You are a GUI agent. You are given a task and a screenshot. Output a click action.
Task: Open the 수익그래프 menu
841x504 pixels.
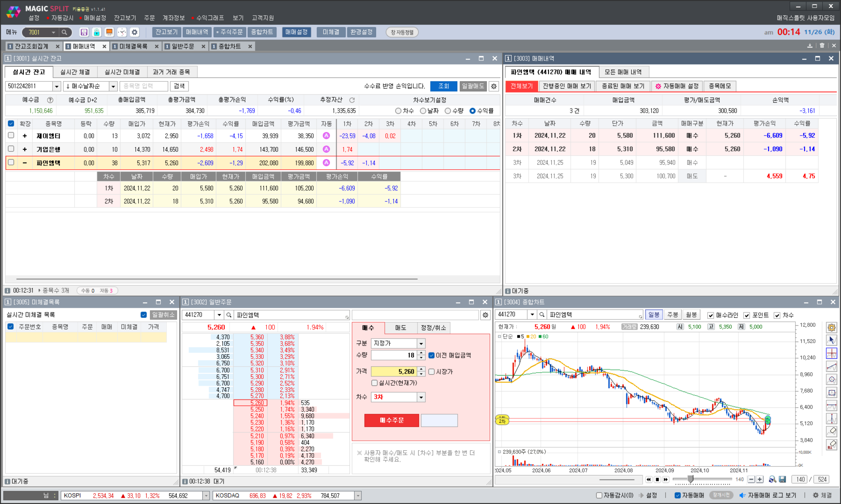tap(210, 18)
